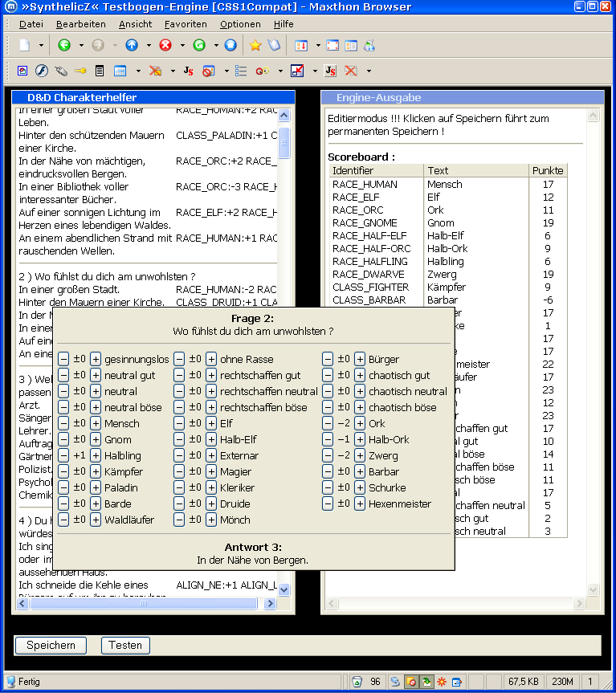
Task: Click the dotted selection red X icon
Action: pyautogui.click(x=351, y=71)
